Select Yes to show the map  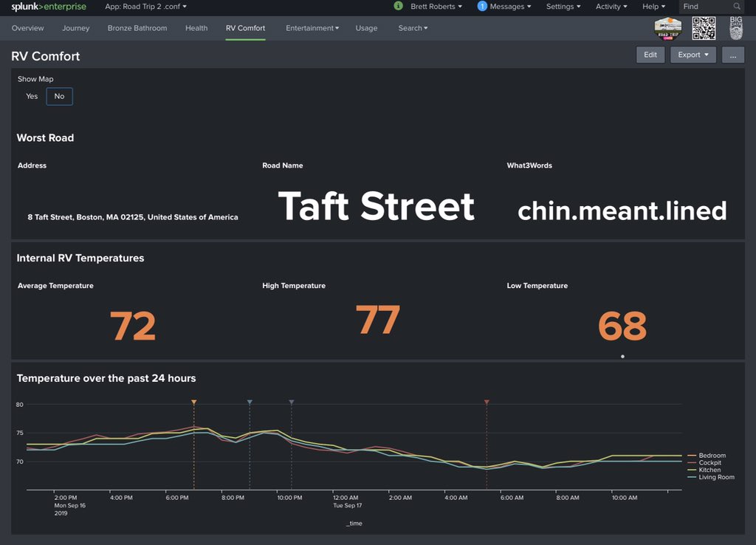point(31,96)
